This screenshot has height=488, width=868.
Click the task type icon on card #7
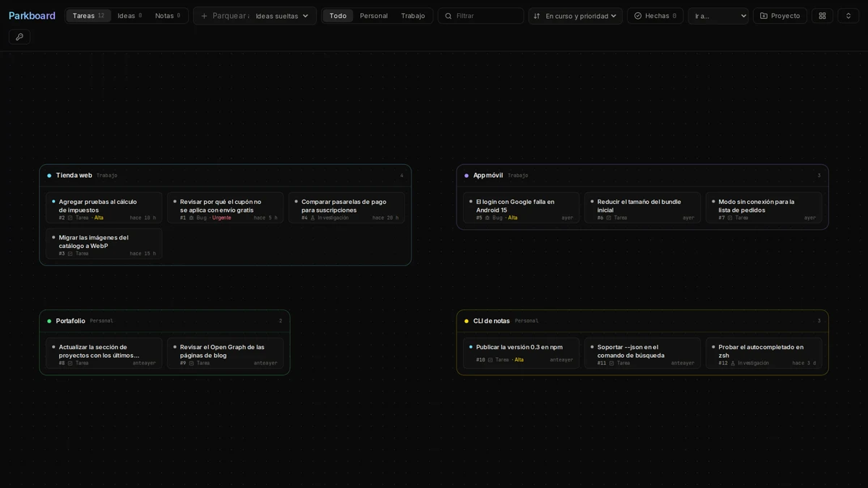730,218
